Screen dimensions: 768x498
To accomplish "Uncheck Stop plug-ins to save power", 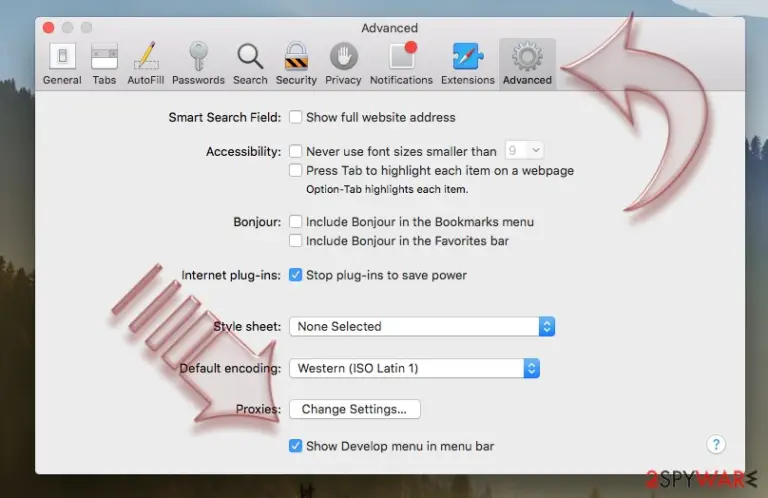I will (x=295, y=275).
